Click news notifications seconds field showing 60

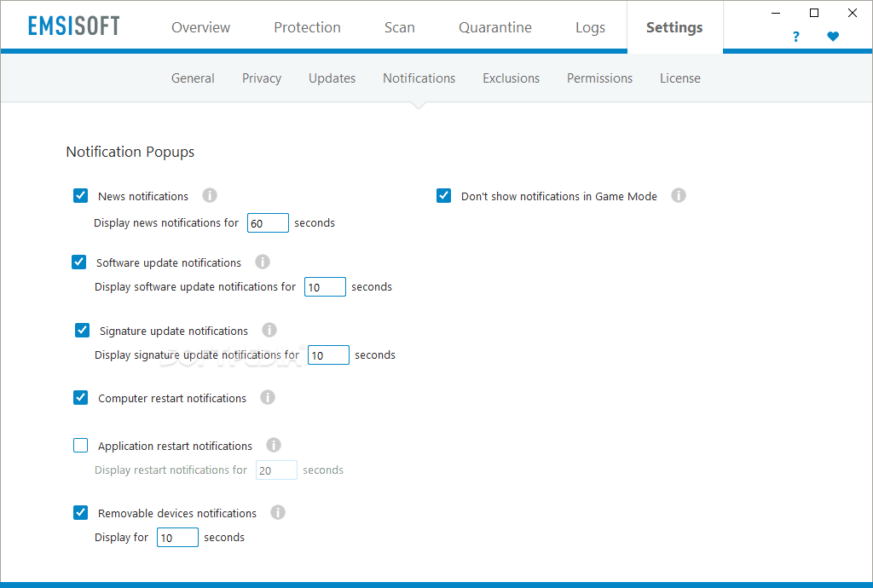click(268, 223)
